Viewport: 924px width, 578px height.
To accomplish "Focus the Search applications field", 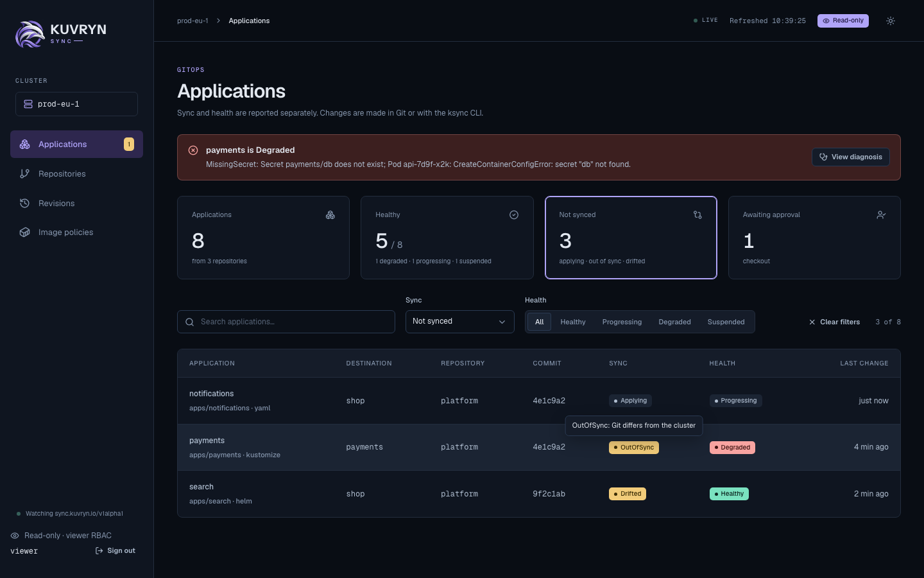I will (286, 322).
